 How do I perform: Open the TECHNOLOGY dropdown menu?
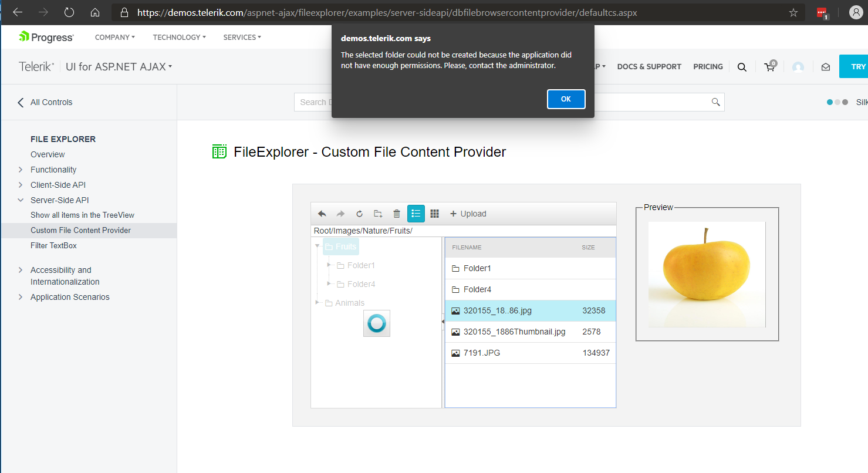[x=180, y=37]
